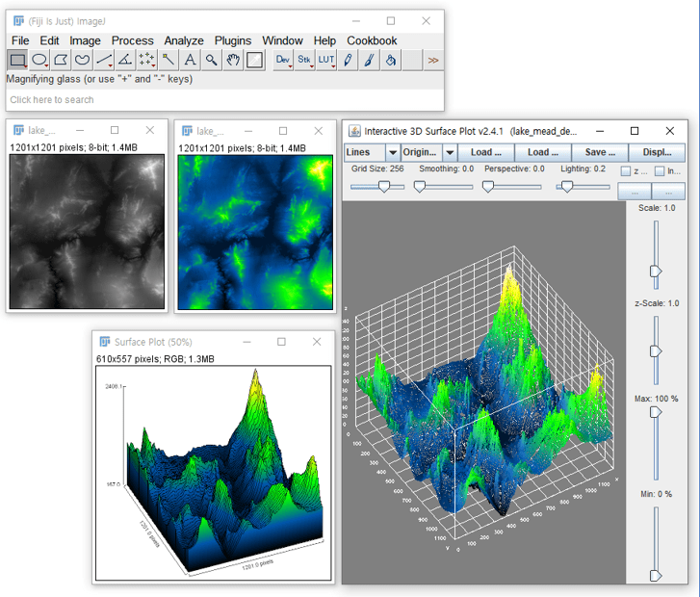This screenshot has height=597, width=700.
Task: Click the Surface Plot (50%) image canvas
Action: (x=214, y=473)
